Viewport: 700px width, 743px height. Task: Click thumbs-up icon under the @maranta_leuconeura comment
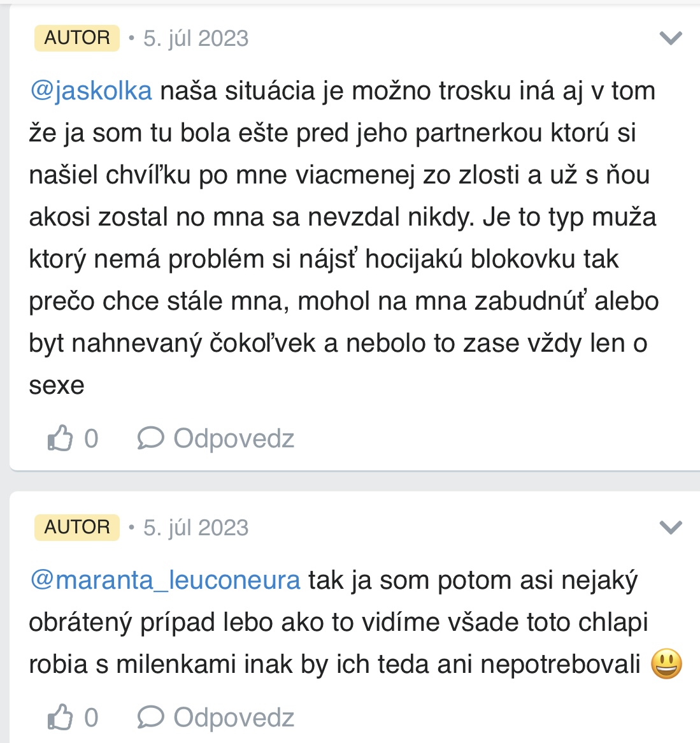(60, 718)
